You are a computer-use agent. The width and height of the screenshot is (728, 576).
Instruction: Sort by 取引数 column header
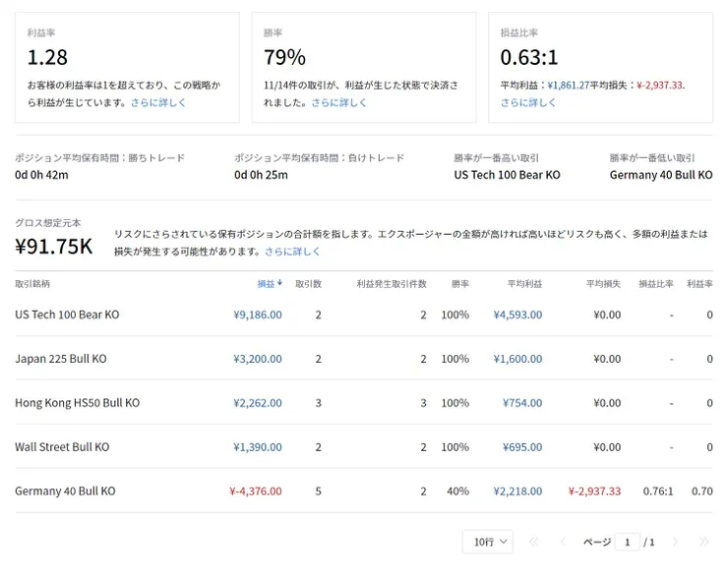tap(308, 284)
